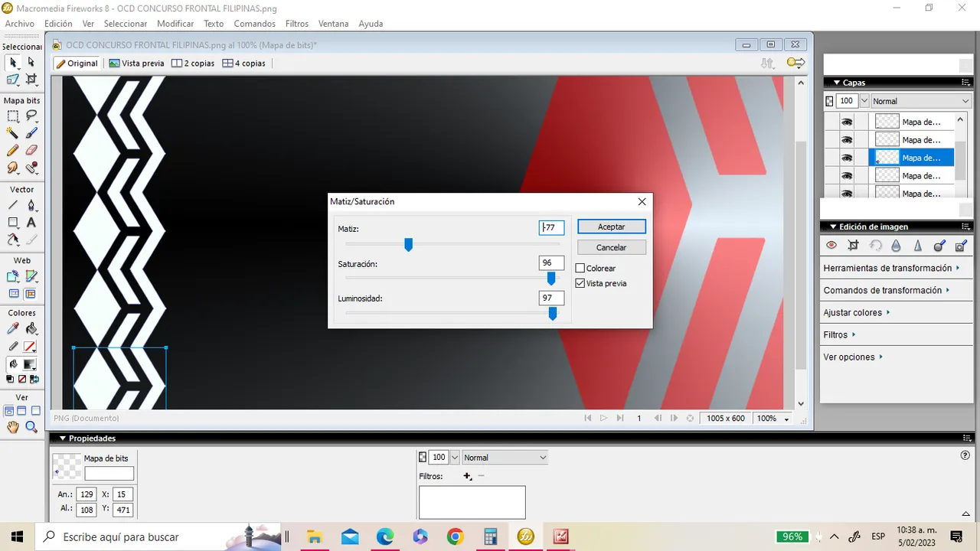Select the Scale tool
980x551 pixels.
pyautogui.click(x=13, y=79)
